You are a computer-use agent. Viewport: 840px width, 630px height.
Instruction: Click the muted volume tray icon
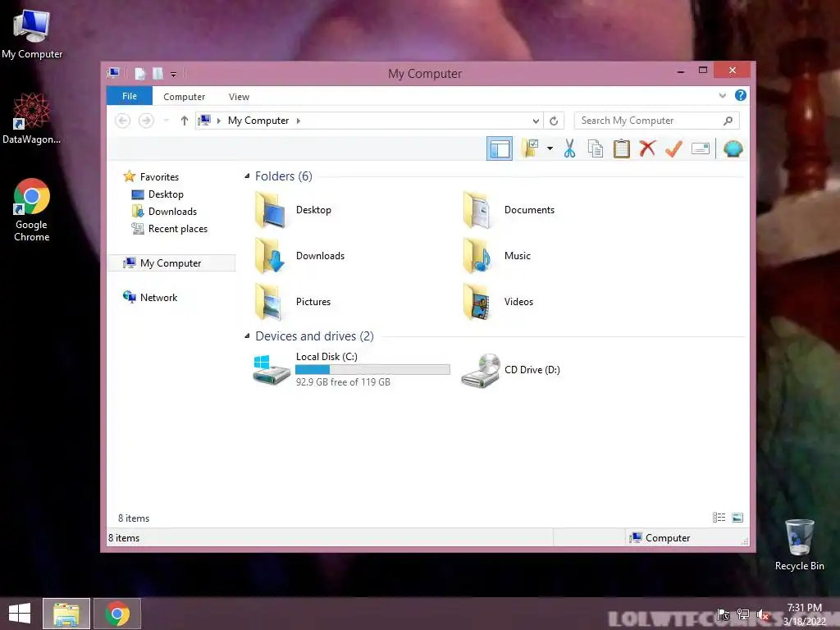[x=763, y=614]
